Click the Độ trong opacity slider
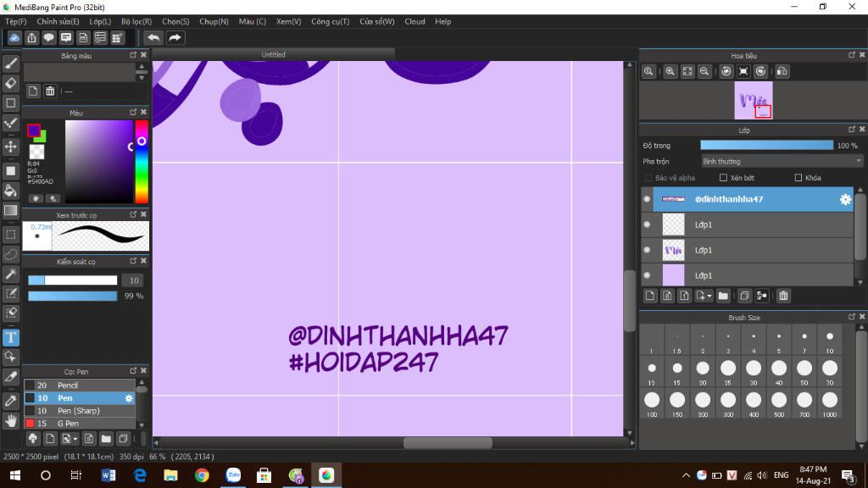Image resolution: width=868 pixels, height=488 pixels. pos(766,145)
